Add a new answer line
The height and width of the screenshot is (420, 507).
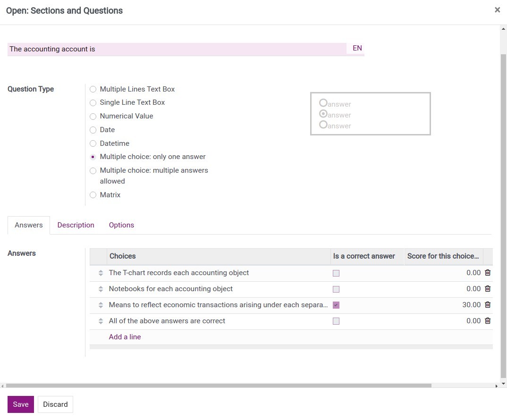(x=125, y=336)
